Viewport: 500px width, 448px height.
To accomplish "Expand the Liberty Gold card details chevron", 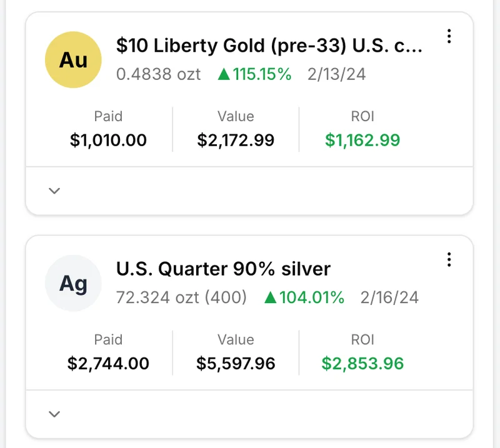I will tap(54, 191).
